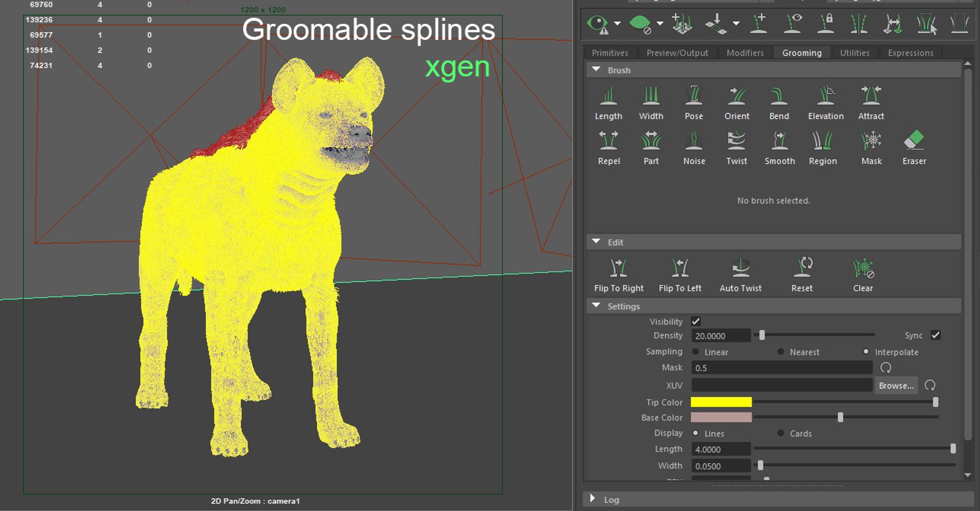Screen dimensions: 980x511
Task: Click the Length slider handle
Action: tap(952, 449)
